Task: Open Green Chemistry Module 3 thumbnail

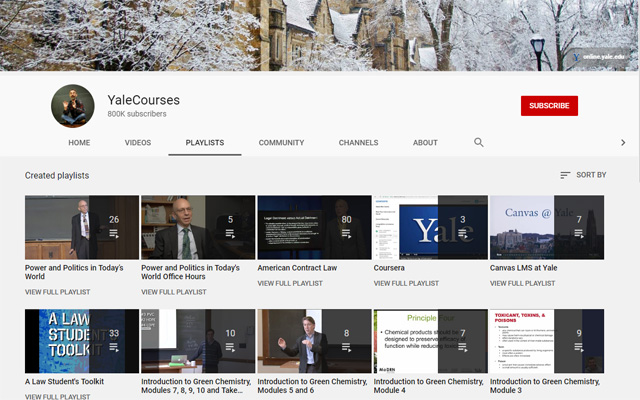Action: pyautogui.click(x=547, y=341)
